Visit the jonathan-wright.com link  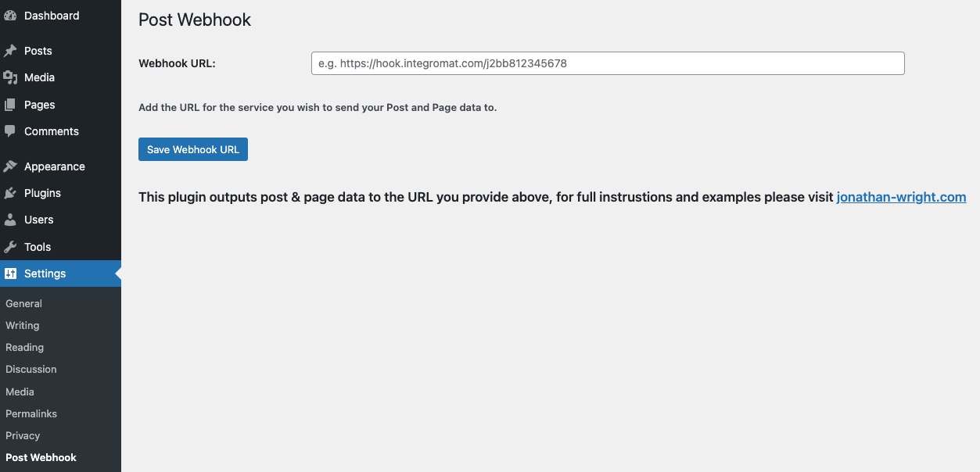(x=901, y=197)
